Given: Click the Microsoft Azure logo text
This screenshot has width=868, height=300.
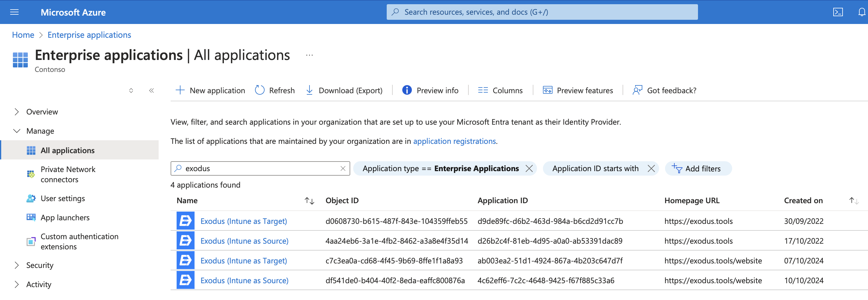Looking at the screenshot, I should tap(73, 13).
